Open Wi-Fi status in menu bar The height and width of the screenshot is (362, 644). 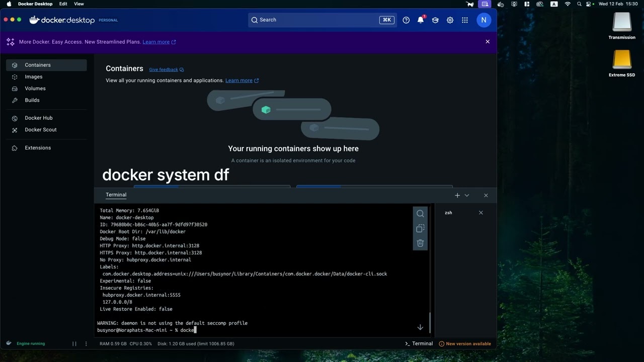[x=568, y=4]
